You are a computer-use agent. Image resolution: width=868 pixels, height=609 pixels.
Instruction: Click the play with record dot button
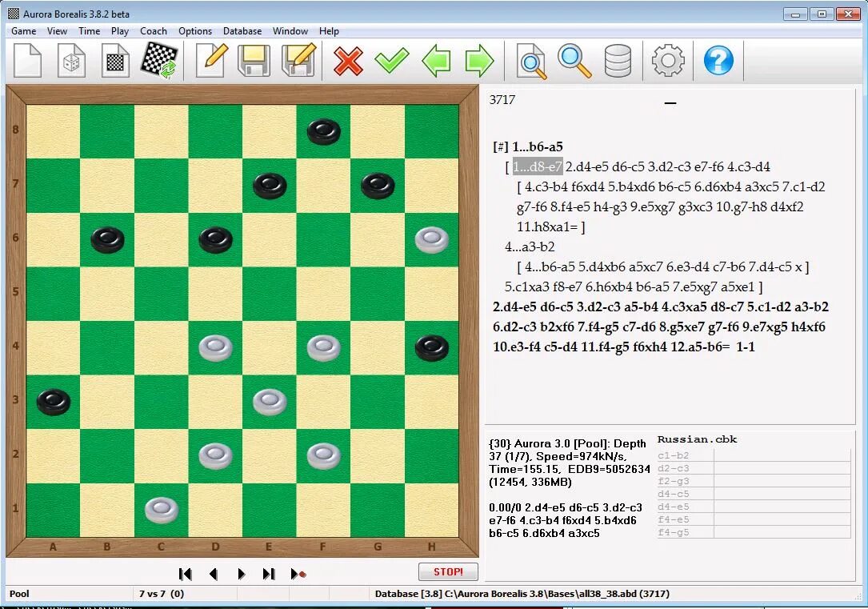coord(298,574)
